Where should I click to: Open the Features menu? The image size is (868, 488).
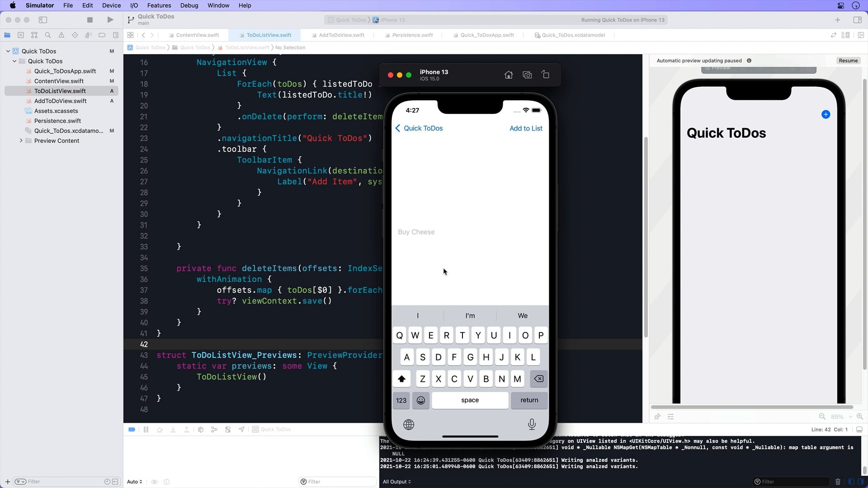[x=159, y=5]
